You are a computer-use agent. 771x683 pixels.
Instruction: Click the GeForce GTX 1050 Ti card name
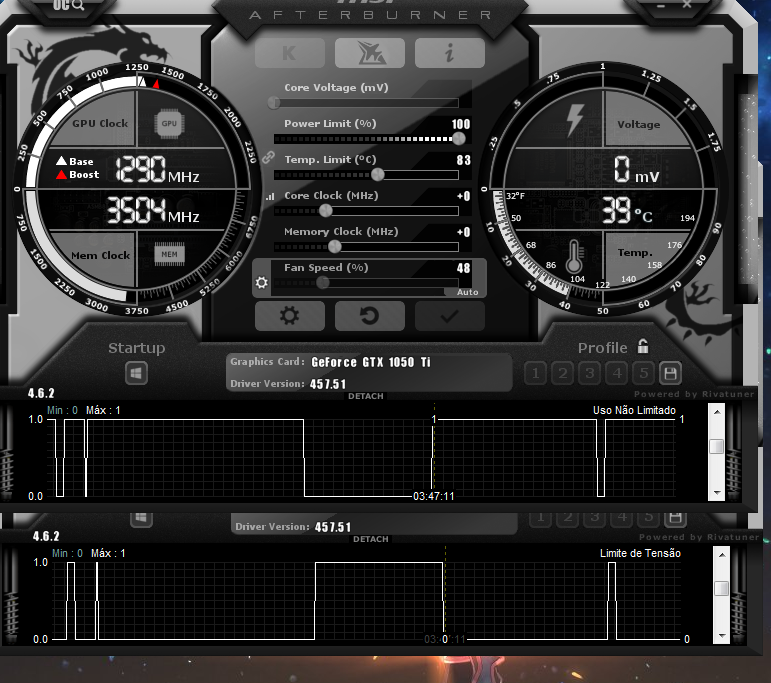(371, 362)
